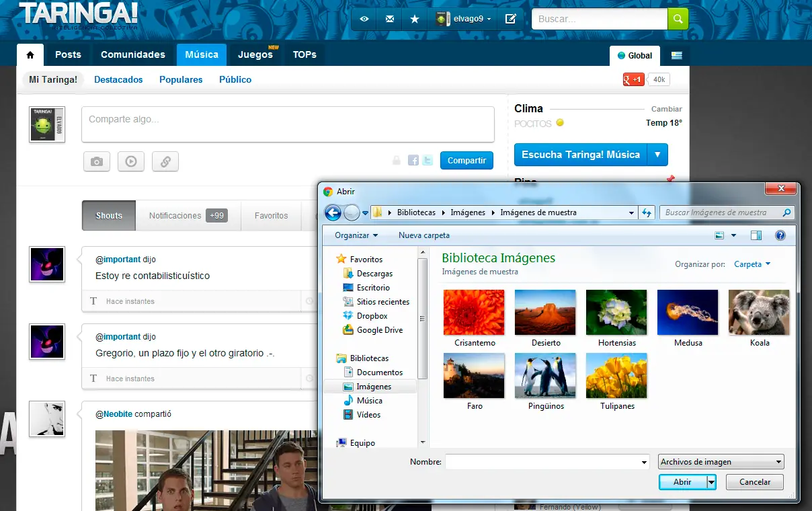Attach a video with the play icon
This screenshot has height=511, width=812.
coord(131,161)
